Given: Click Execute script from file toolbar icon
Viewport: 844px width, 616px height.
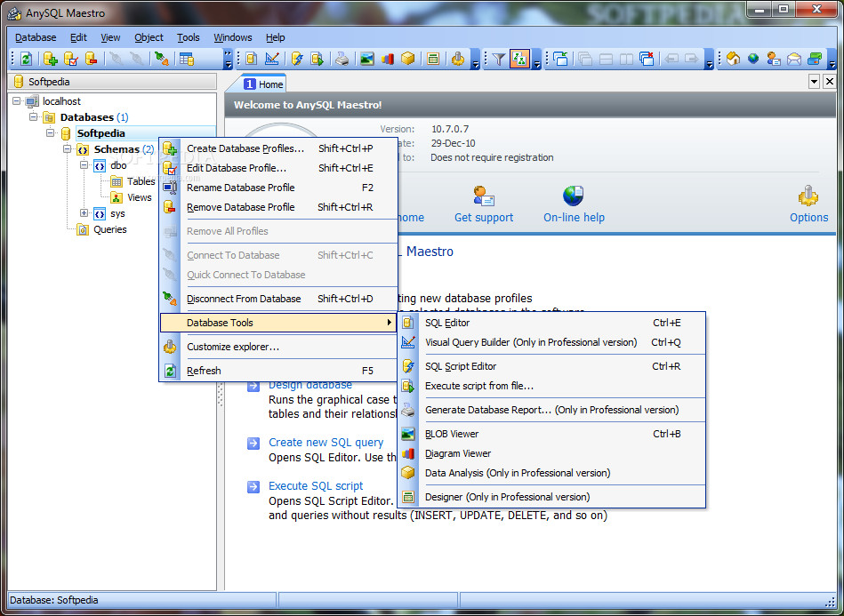Looking at the screenshot, I should [318, 60].
